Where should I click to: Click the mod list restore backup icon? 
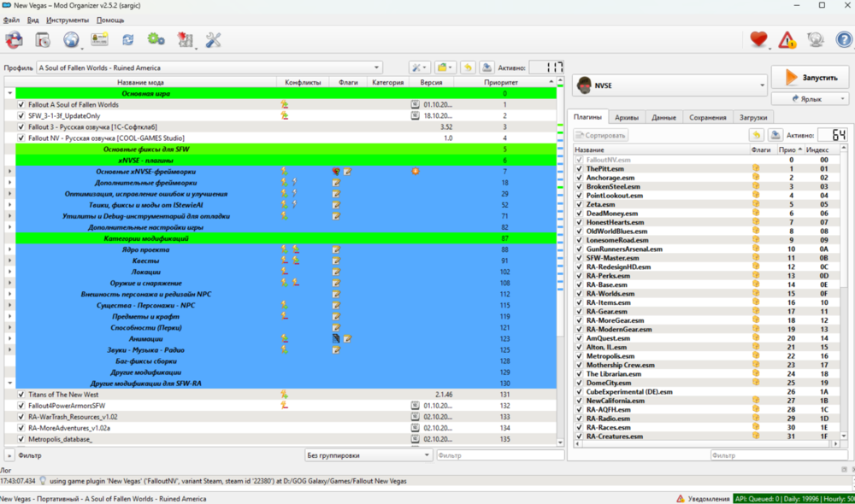468,67
